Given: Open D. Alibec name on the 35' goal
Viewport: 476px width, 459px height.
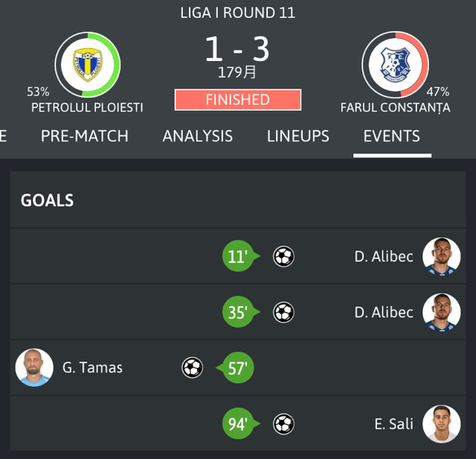Looking at the screenshot, I should click(384, 312).
